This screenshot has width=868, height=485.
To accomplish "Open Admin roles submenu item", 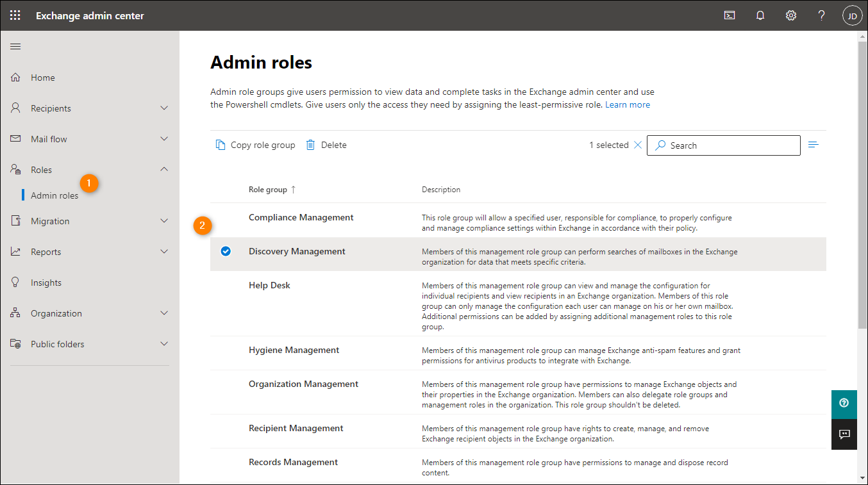I will (54, 195).
